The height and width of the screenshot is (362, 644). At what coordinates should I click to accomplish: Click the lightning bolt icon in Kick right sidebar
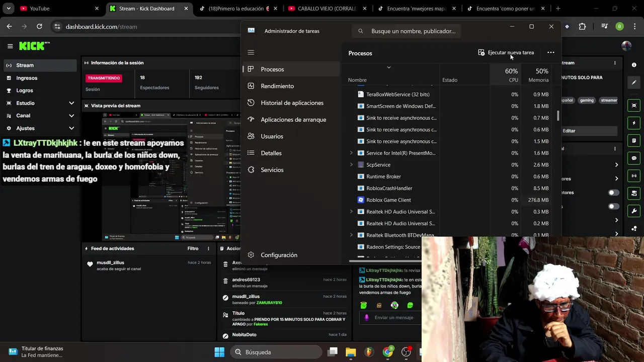point(634,123)
